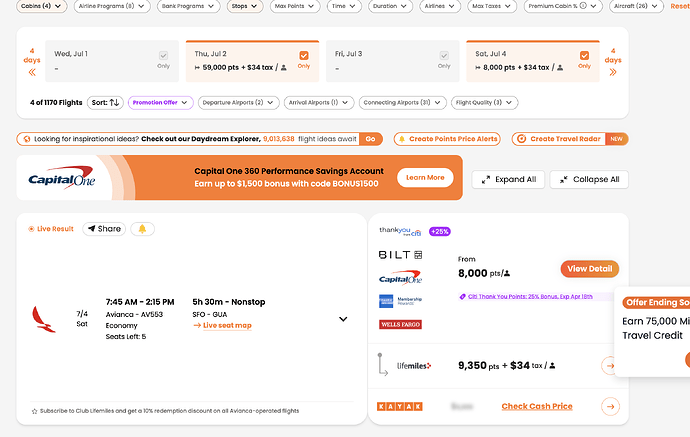Click the Wells Fargo logo
The image size is (690, 437).
[x=400, y=324]
